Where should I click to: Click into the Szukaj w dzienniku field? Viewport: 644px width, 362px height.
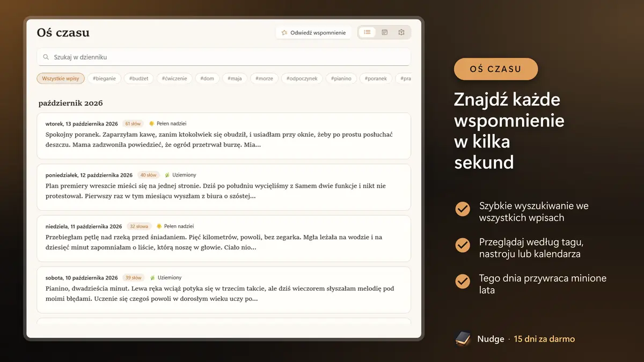point(224,57)
